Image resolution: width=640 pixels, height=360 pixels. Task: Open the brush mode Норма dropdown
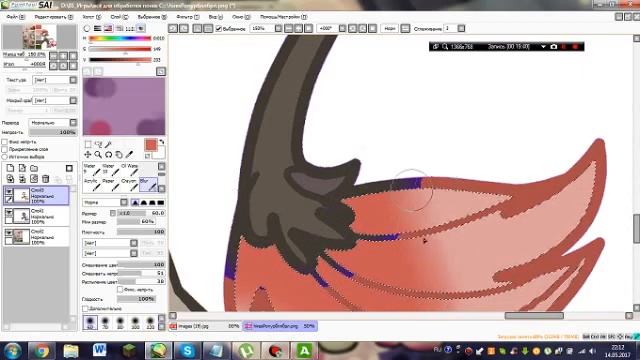(x=124, y=202)
